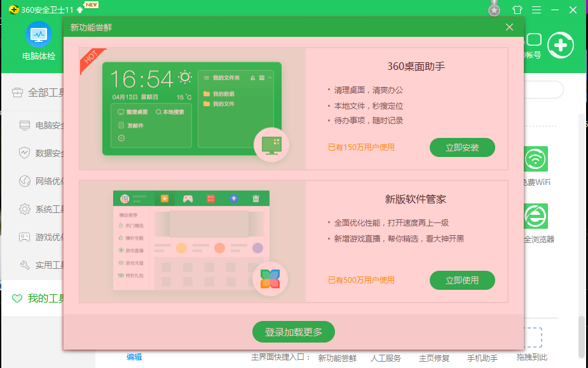This screenshot has height=368, width=588.
Task: Click the 编辑 link at bottom
Action: (134, 357)
